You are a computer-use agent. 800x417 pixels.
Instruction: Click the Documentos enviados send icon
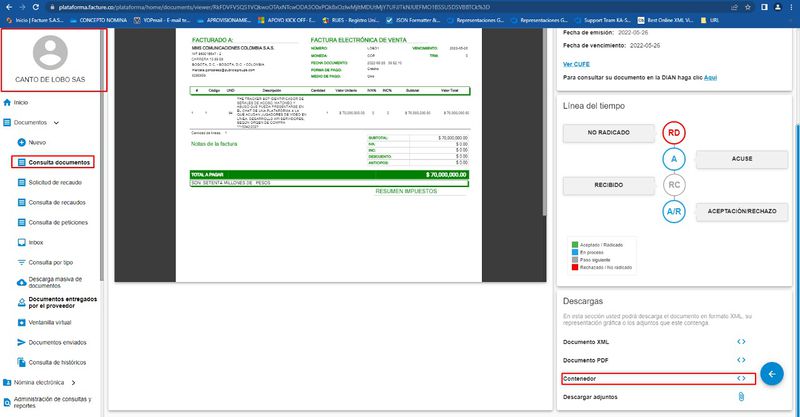coord(21,342)
